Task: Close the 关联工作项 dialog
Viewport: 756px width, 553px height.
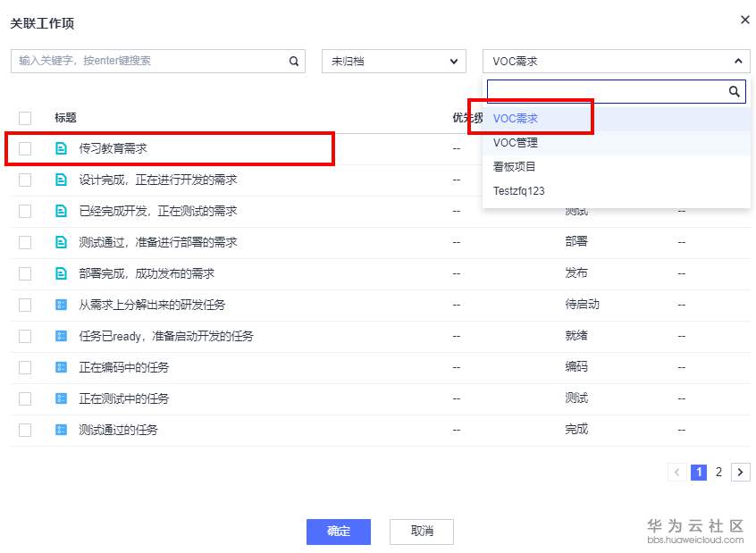Action: [x=744, y=20]
